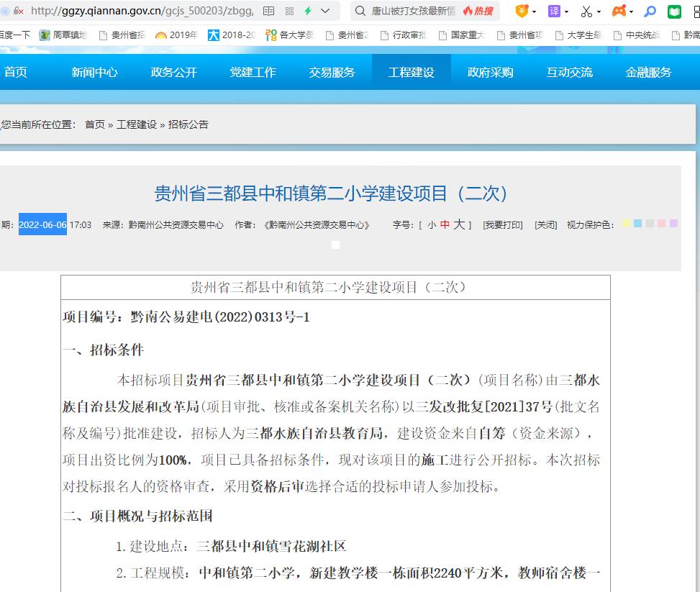The height and width of the screenshot is (592, 700).
Task: Select the light blue eye-protection color swatch
Action: pyautogui.click(x=638, y=224)
